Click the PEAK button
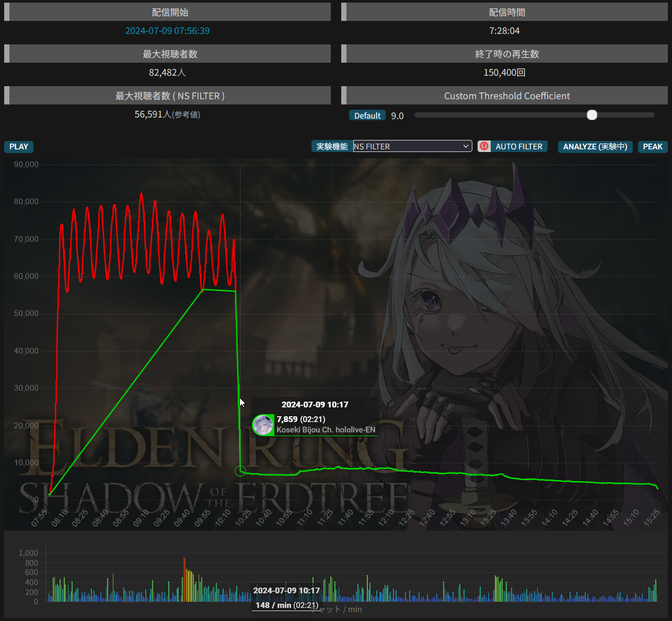Image resolution: width=672 pixels, height=621 pixels. coord(653,147)
